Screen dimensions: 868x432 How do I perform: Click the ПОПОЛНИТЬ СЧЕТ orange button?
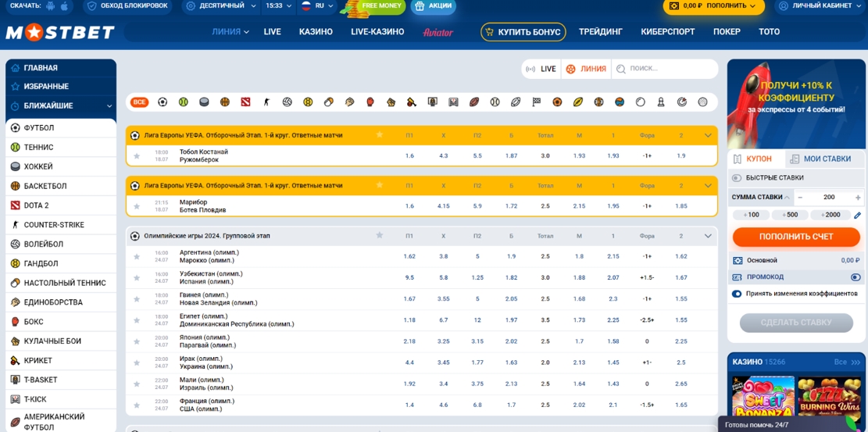click(x=796, y=237)
